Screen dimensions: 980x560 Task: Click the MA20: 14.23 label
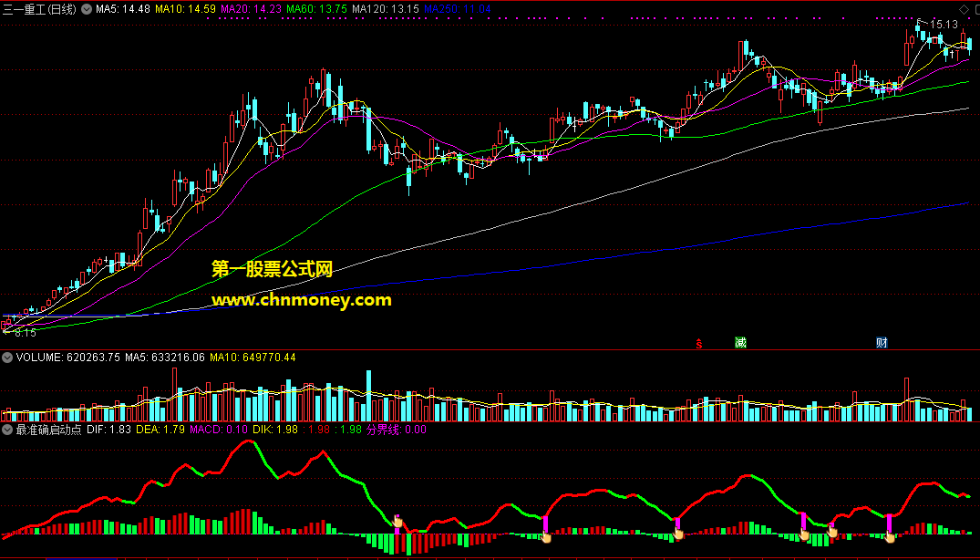click(x=252, y=9)
